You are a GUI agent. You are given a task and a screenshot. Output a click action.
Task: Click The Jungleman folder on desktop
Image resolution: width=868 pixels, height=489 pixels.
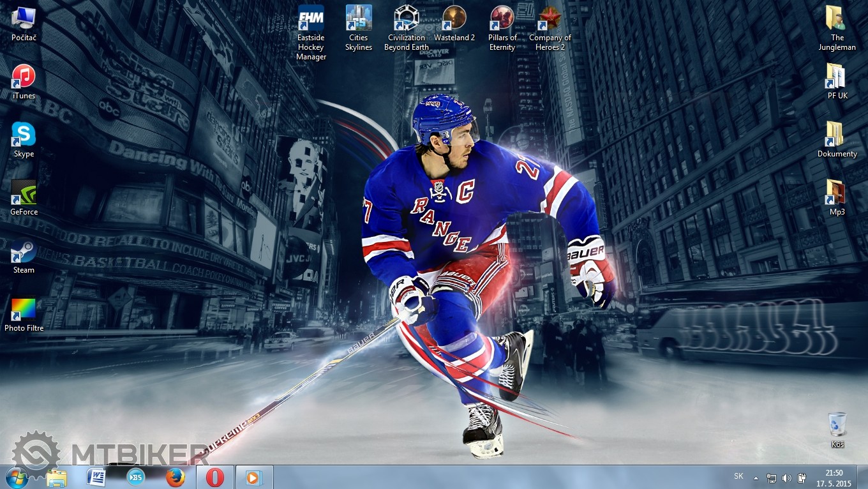(x=837, y=19)
